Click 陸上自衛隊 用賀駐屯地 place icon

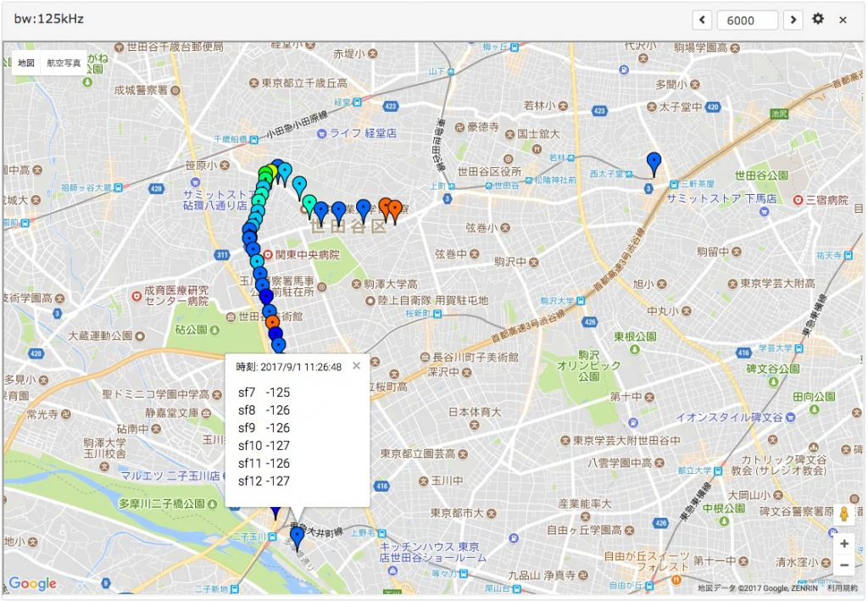(x=370, y=300)
